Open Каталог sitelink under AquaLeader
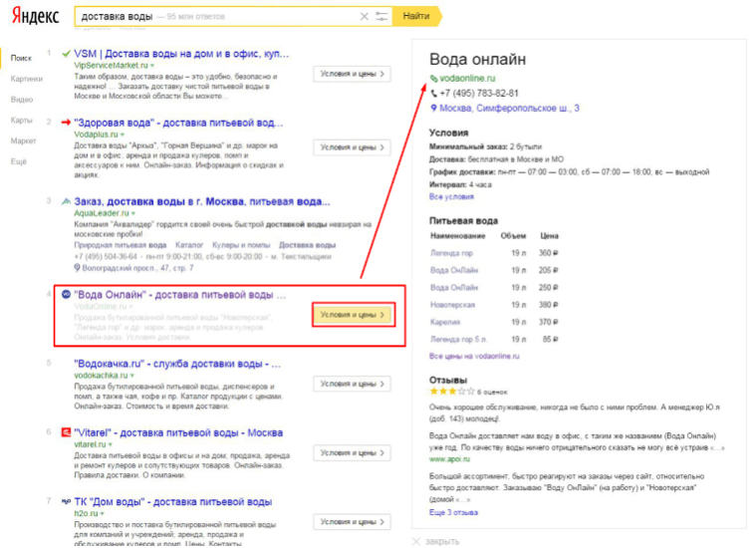 [x=189, y=245]
